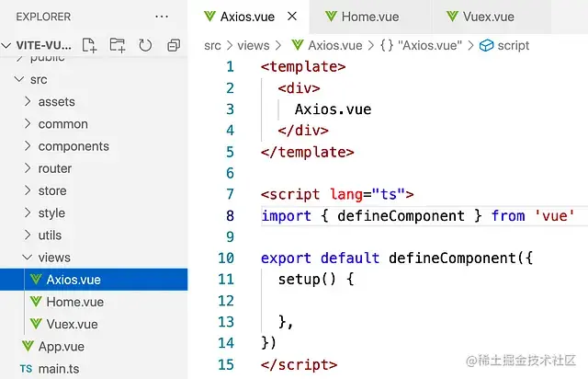Open the Explorer more actions menu
The height and width of the screenshot is (379, 588).
click(x=162, y=17)
